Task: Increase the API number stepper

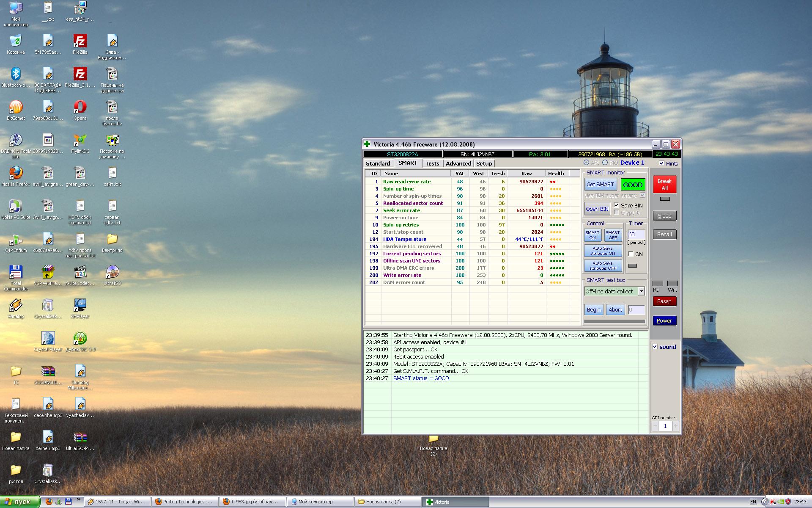Action: pyautogui.click(x=675, y=426)
